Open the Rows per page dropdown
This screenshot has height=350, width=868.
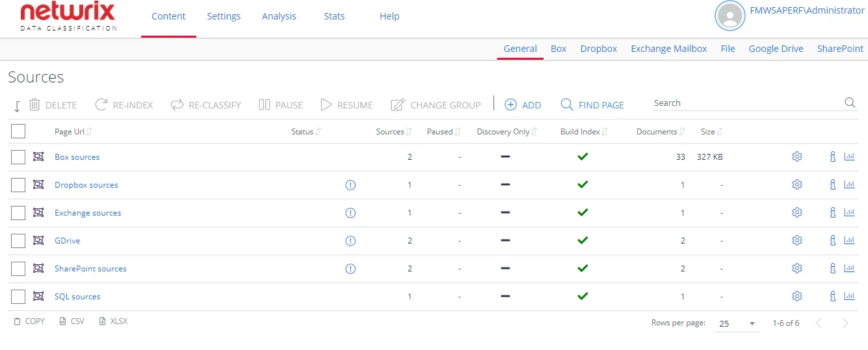737,323
